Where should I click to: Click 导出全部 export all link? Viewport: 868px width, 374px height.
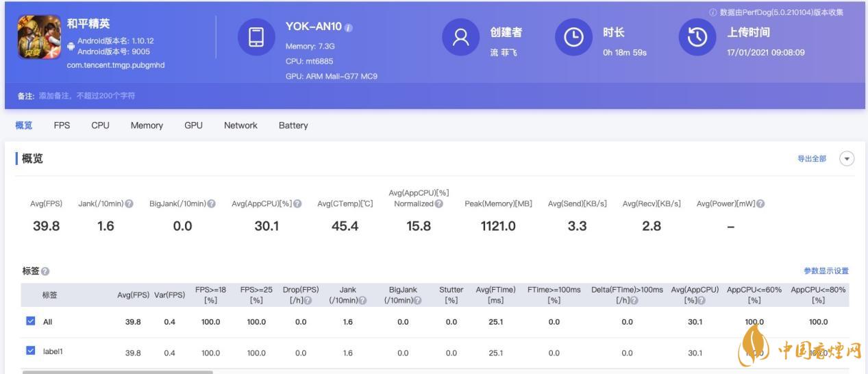[x=811, y=159]
